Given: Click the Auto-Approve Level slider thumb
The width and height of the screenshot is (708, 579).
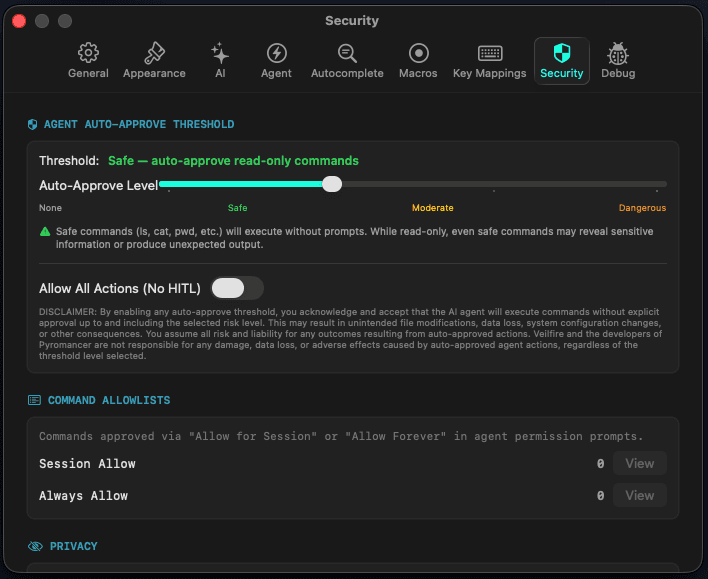Looking at the screenshot, I should [332, 184].
